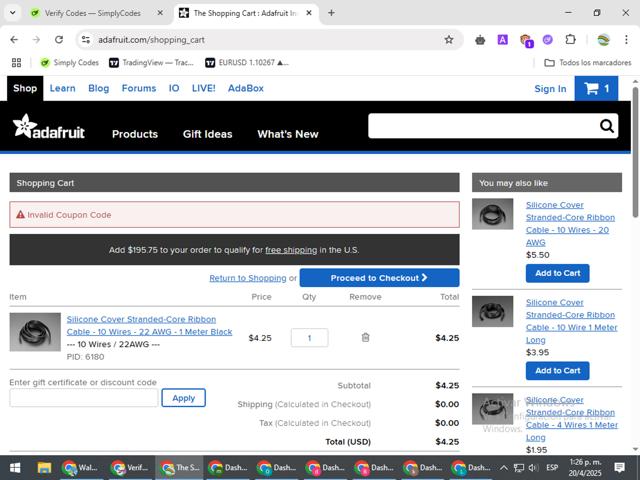Click the 20 AWG cable suggestion thumbnail
Image resolution: width=640 pixels, height=480 pixels.
click(x=493, y=214)
